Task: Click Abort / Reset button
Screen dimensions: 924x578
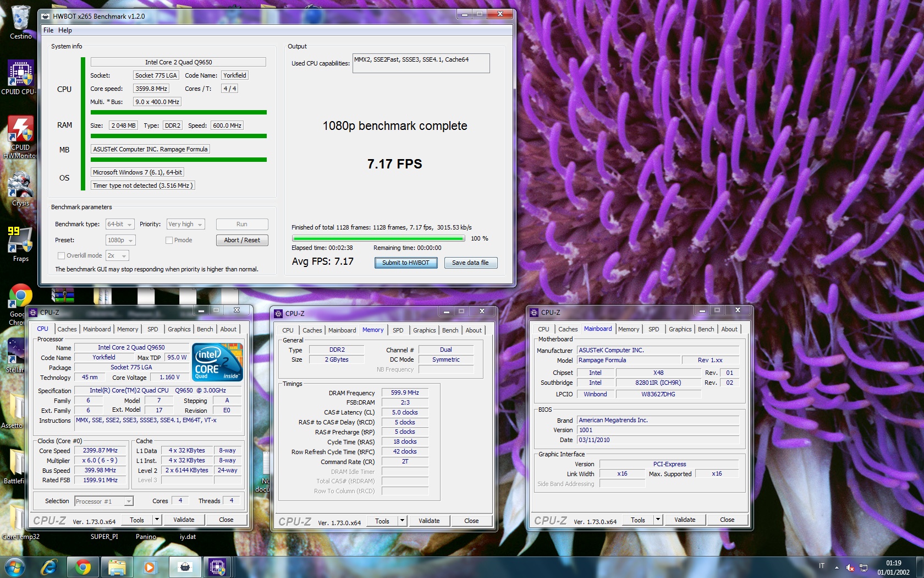Action: (242, 240)
